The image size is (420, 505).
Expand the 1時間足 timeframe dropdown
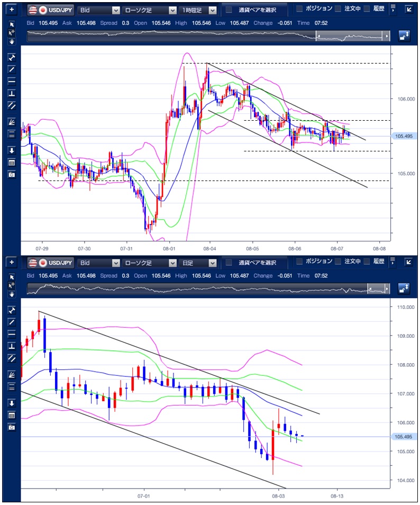click(x=198, y=10)
